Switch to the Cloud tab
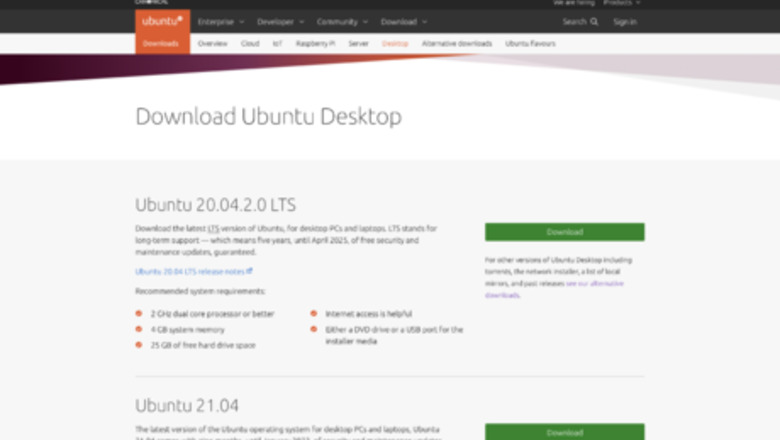The width and height of the screenshot is (780, 440). [x=250, y=44]
